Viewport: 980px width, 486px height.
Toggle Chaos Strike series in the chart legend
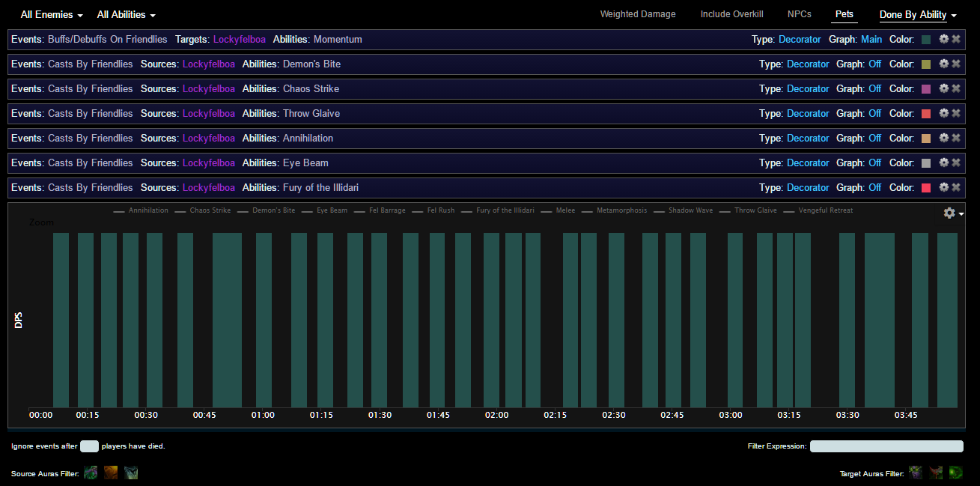(x=203, y=210)
